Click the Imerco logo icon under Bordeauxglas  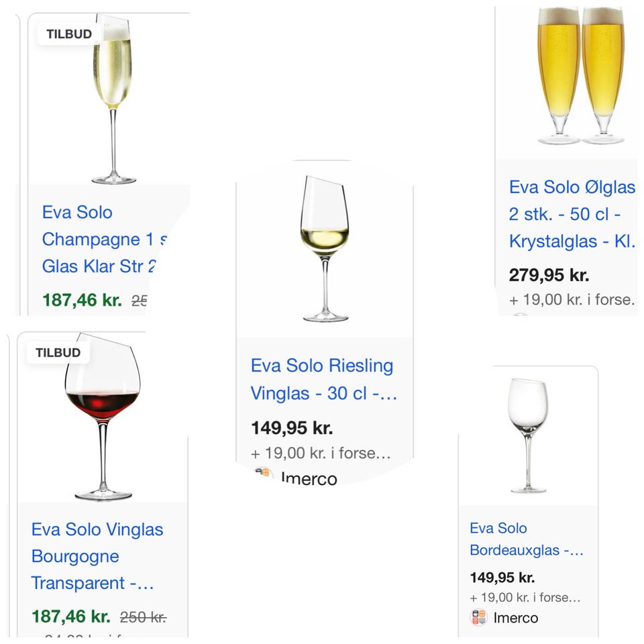point(479,617)
